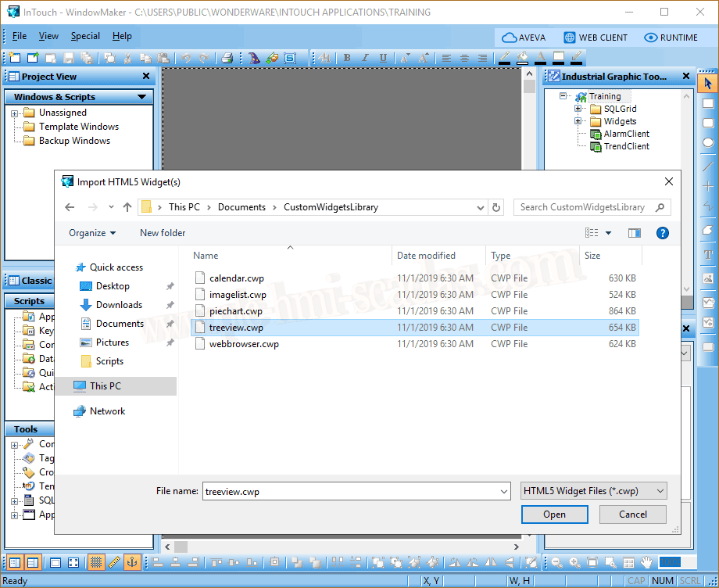Click the Open button
This screenshot has height=588, width=719.
[x=554, y=514]
